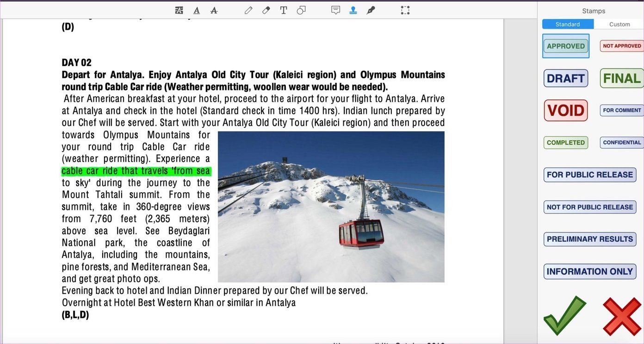Click the '(D)' text above DAY 02
The width and height of the screenshot is (644, 344).
(68, 26)
